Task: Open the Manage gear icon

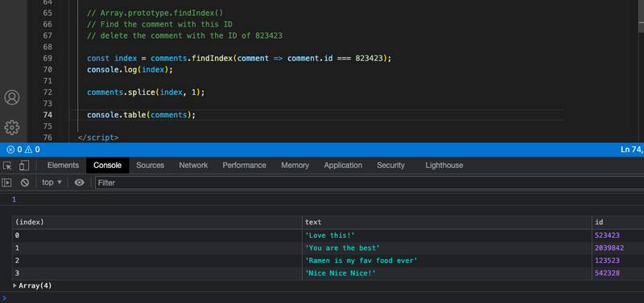Action: click(x=12, y=128)
